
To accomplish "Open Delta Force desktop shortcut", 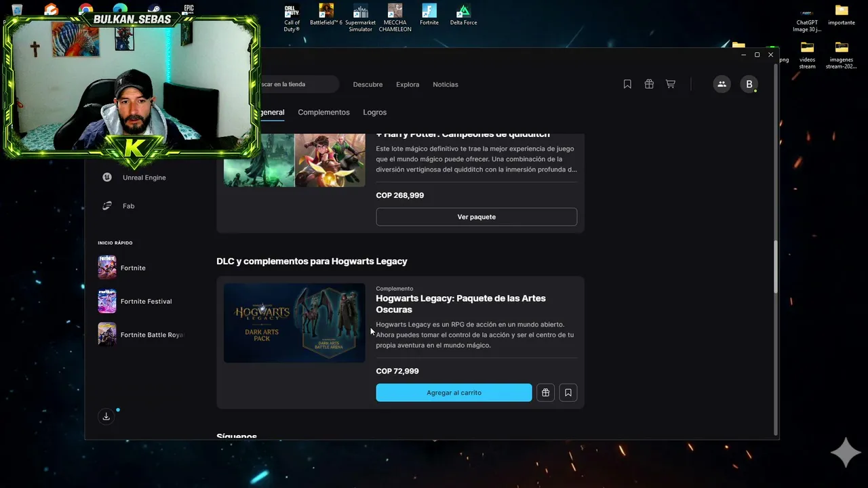I will [464, 15].
